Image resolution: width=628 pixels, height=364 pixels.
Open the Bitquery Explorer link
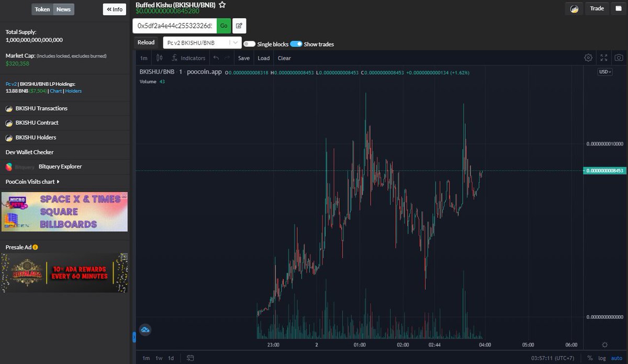coord(60,167)
